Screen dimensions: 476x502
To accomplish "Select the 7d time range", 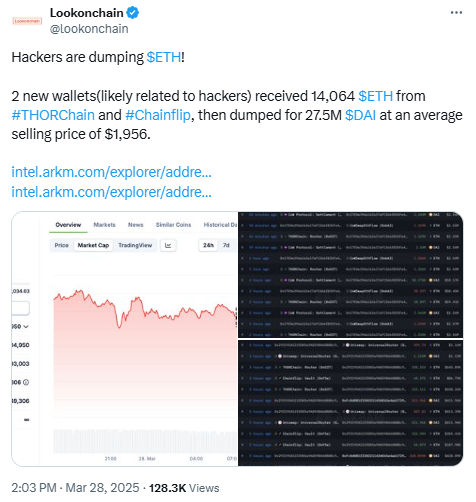I will click(x=226, y=245).
